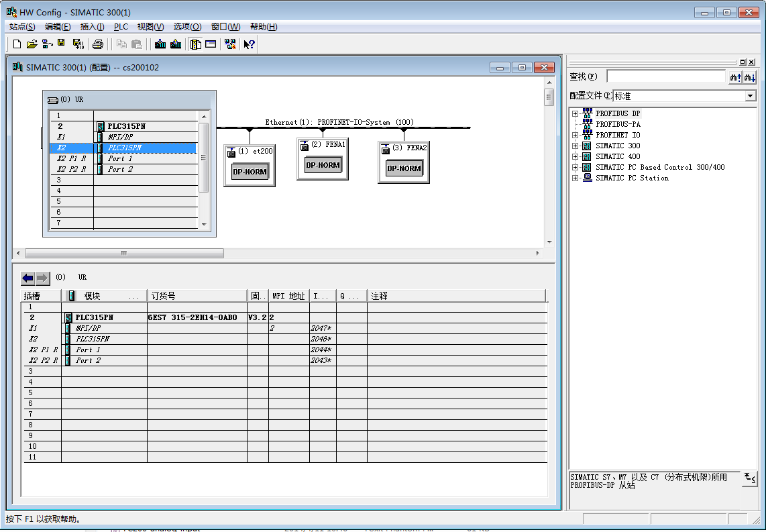
Task: Click the Upload to PG icon
Action: (176, 44)
